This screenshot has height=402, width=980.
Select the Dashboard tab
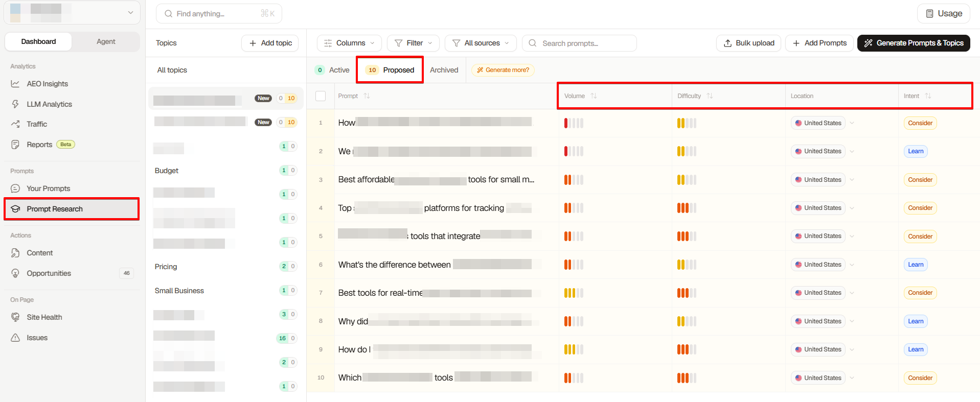(x=38, y=42)
